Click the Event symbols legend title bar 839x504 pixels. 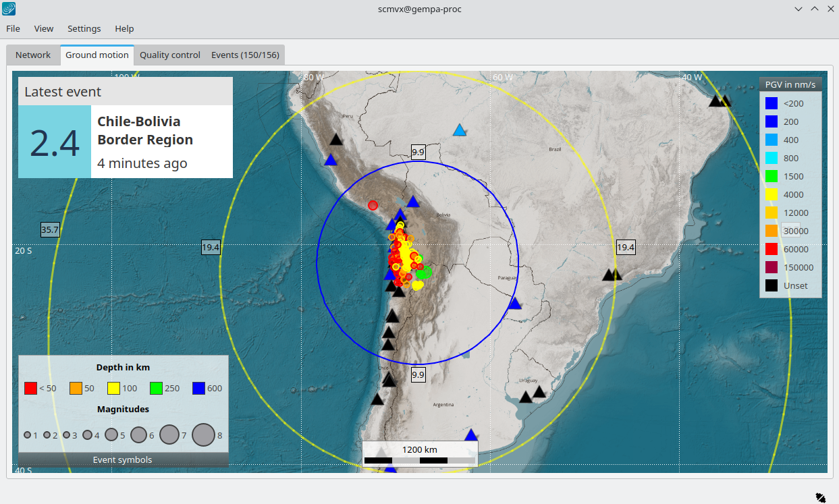[123, 460]
